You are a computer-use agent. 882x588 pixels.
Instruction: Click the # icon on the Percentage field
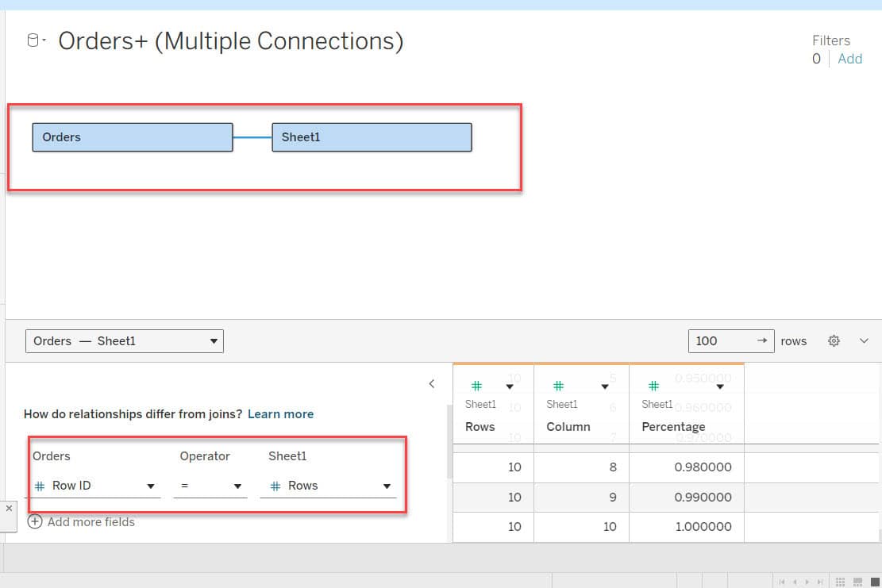coord(653,386)
